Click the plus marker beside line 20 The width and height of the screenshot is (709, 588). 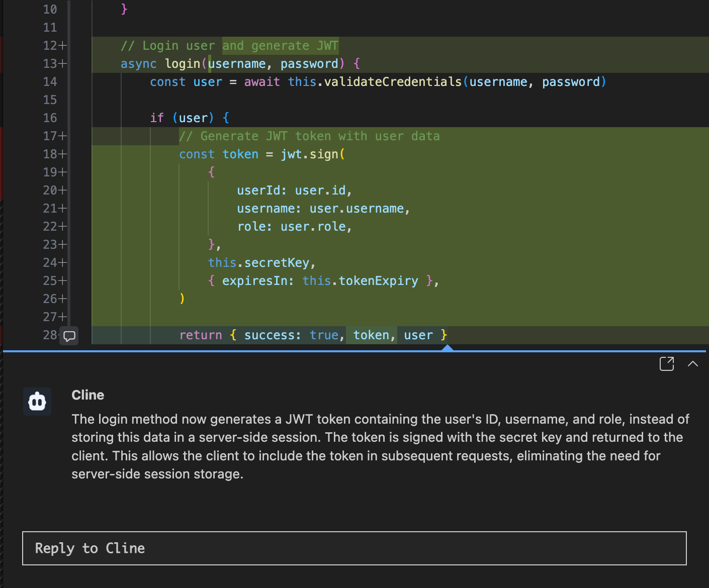(x=62, y=190)
